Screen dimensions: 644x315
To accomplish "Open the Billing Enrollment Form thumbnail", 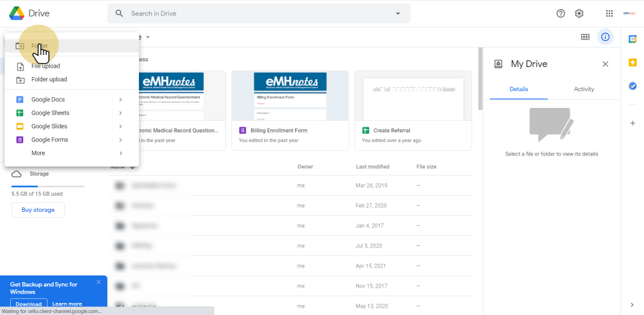I will (290, 96).
